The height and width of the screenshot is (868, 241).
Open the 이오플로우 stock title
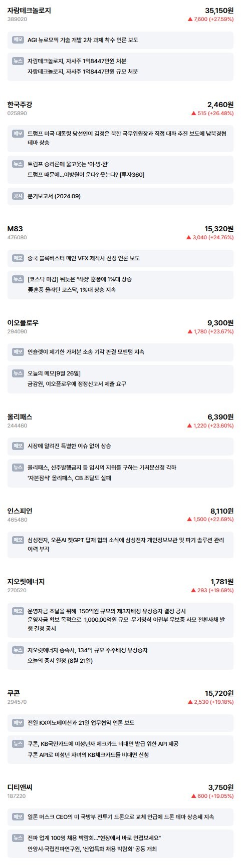pos(23,322)
